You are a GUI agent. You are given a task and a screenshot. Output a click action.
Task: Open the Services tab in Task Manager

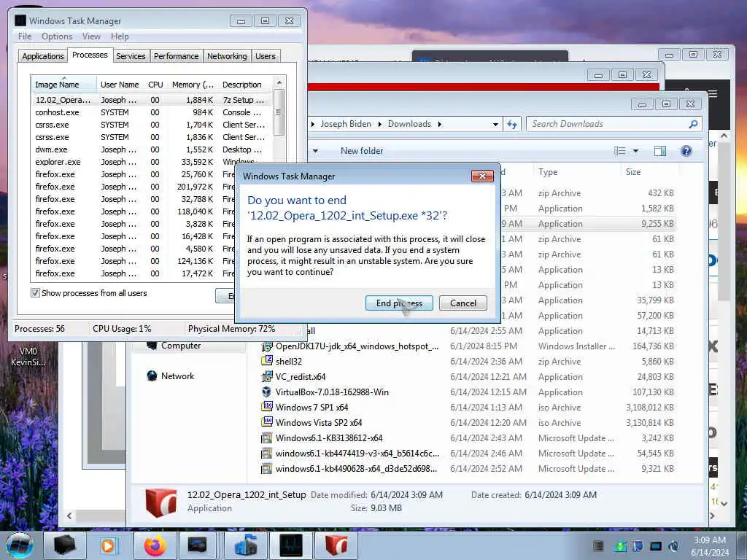pyautogui.click(x=131, y=56)
